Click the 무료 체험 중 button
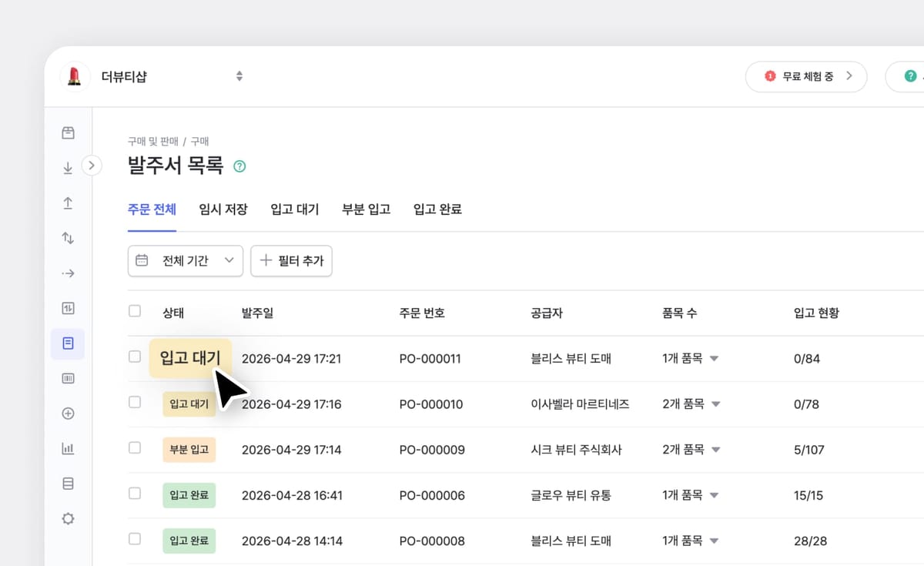924x566 pixels. [806, 76]
